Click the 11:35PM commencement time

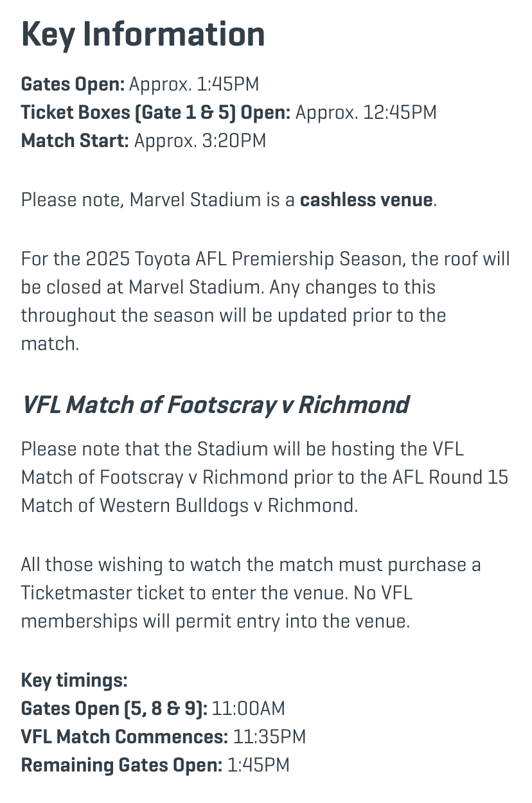point(269,737)
